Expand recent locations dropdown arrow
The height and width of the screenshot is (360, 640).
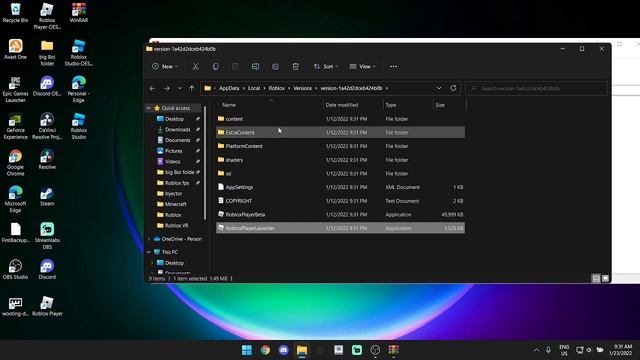(x=180, y=88)
